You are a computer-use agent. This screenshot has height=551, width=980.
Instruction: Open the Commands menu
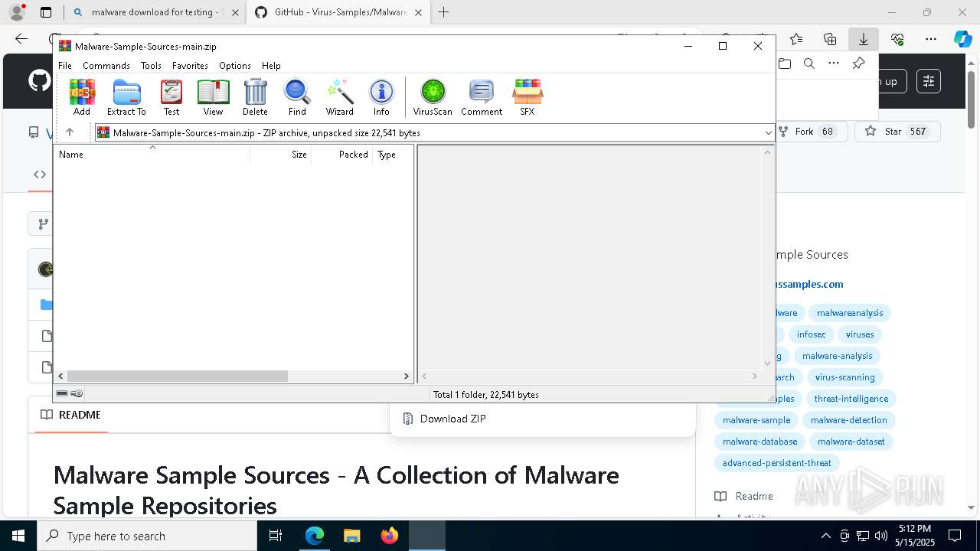pos(106,66)
